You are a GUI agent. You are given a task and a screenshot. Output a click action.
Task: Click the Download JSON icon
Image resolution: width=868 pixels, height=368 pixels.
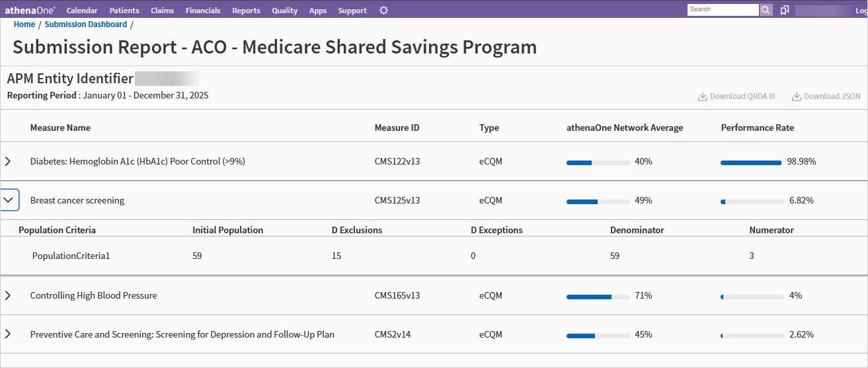(796, 96)
